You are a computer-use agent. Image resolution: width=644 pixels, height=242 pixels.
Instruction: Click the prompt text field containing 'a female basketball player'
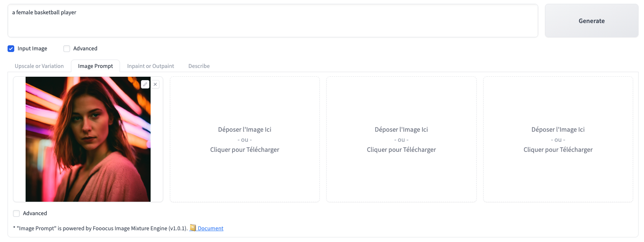click(x=273, y=21)
